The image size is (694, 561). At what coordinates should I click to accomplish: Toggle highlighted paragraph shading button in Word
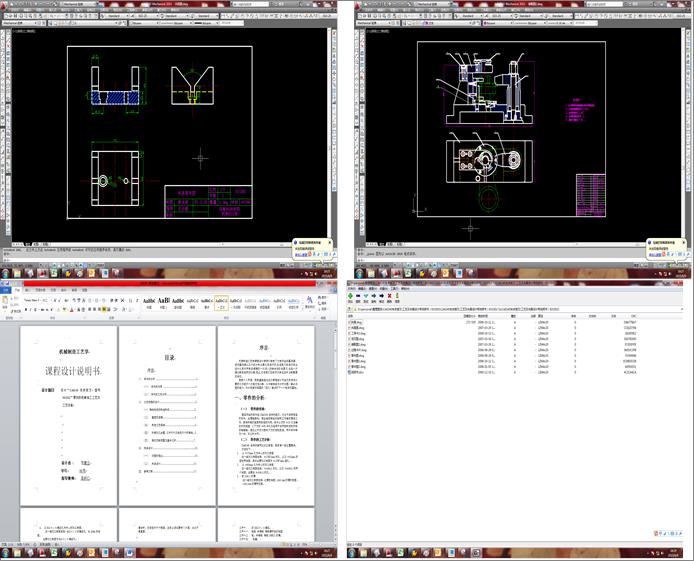(x=105, y=310)
